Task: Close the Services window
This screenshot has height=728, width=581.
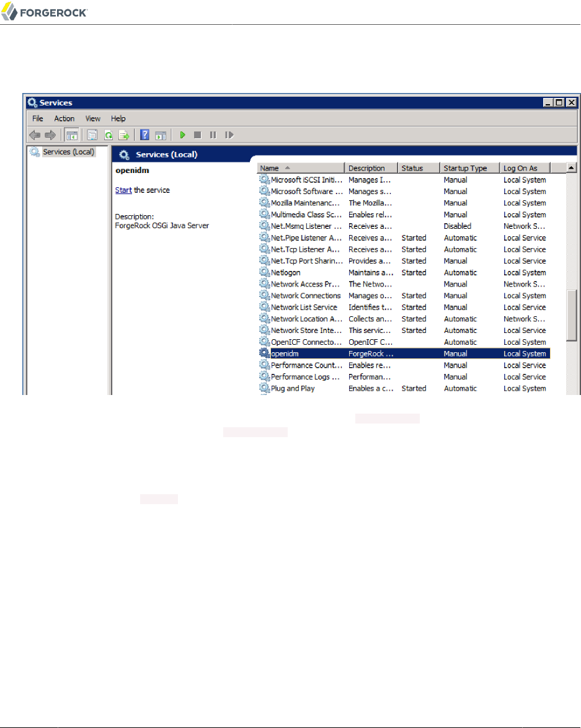Action: click(x=572, y=102)
